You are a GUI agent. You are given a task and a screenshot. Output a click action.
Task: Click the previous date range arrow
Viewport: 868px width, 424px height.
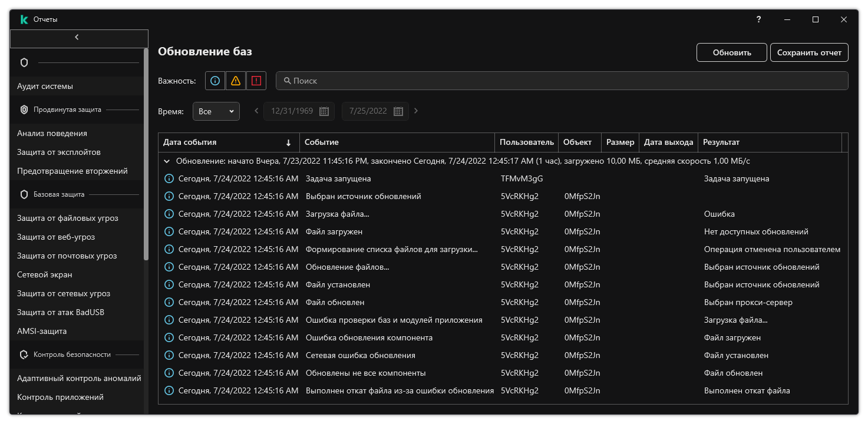point(256,111)
